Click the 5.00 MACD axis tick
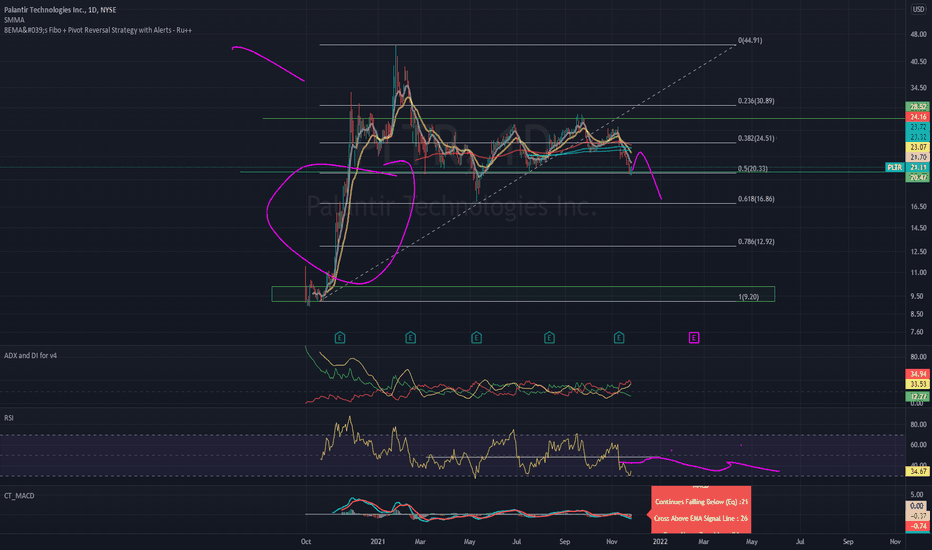The width and height of the screenshot is (932, 550). [x=918, y=494]
